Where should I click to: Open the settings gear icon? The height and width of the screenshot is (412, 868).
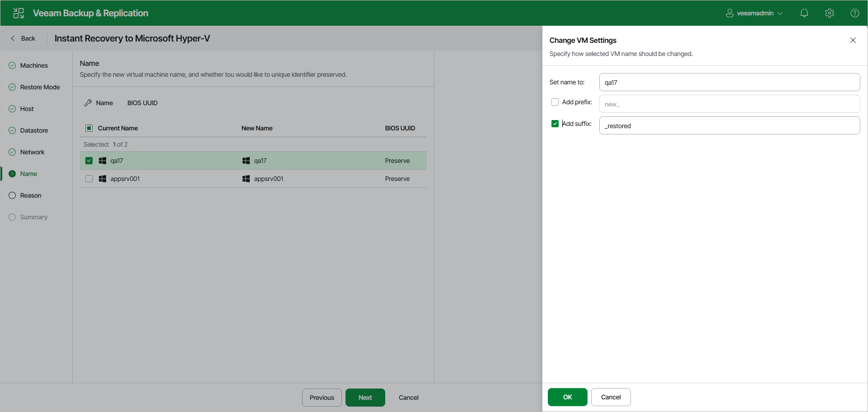[830, 13]
